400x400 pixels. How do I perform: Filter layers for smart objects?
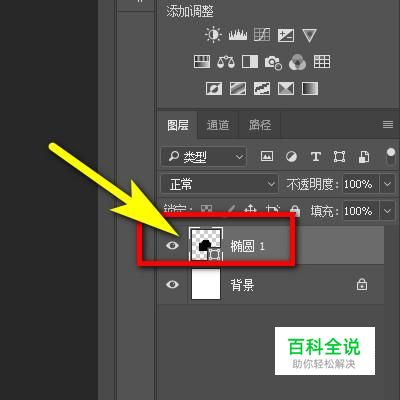click(364, 156)
